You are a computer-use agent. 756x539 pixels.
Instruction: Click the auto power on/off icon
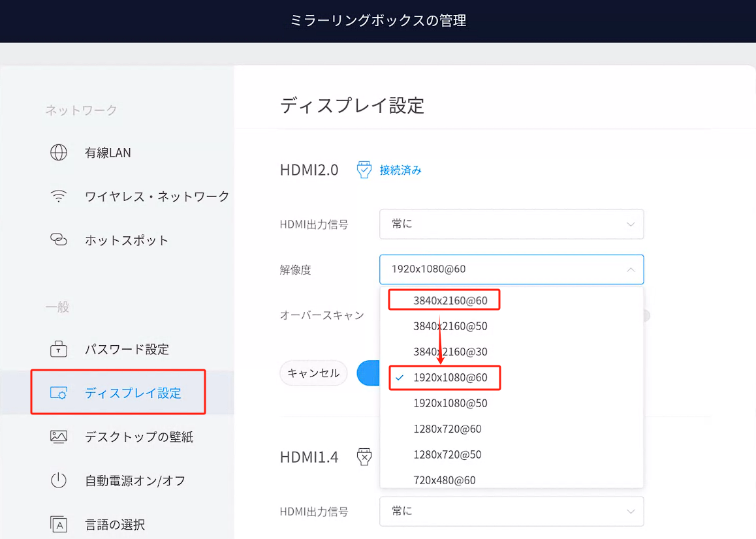(x=59, y=481)
